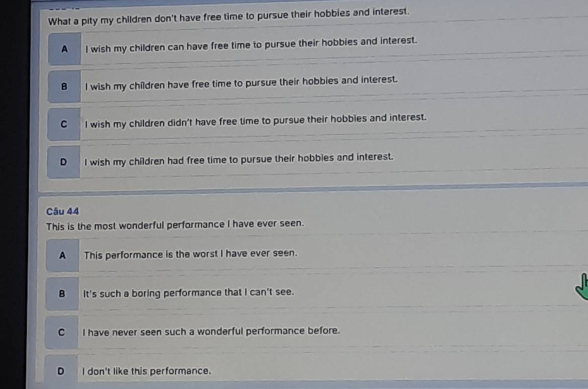Select letter D box beside 'children had free time'
Image resolution: width=588 pixels, height=389 pixels.
pos(63,162)
